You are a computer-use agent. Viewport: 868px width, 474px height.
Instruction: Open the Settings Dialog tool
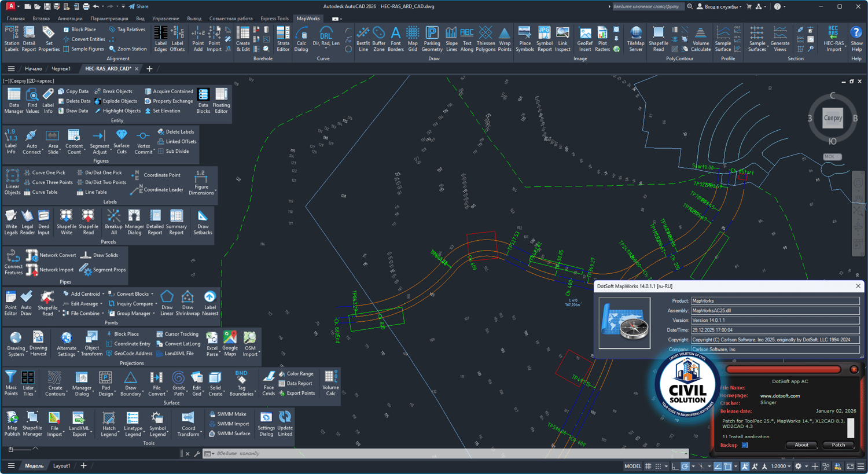pyautogui.click(x=266, y=424)
